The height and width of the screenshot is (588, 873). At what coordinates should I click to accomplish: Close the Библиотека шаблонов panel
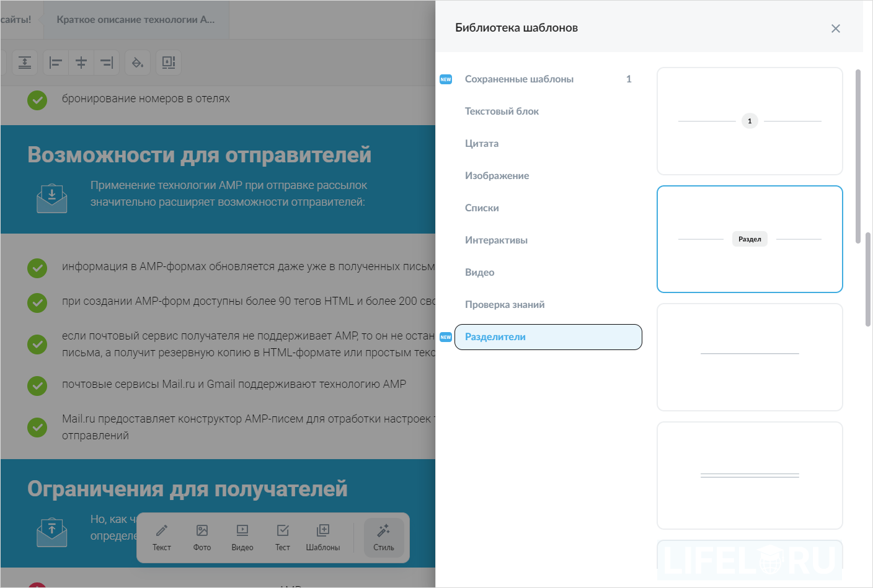pyautogui.click(x=835, y=28)
